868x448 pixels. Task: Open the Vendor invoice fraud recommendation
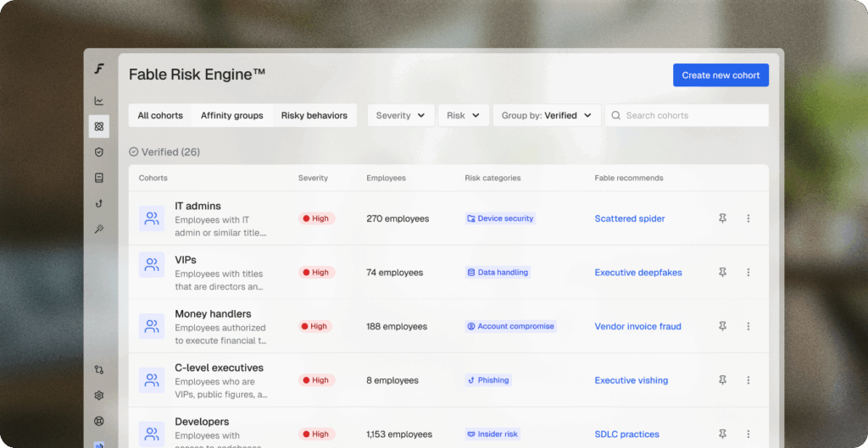pos(637,326)
